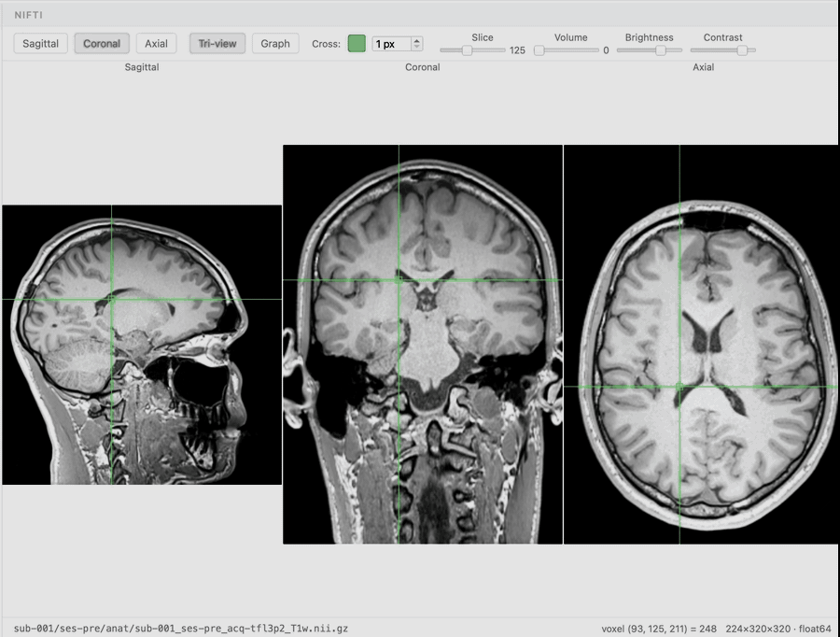Switch to the Sagittal view button
Screen dimensions: 840x637
pyautogui.click(x=41, y=43)
